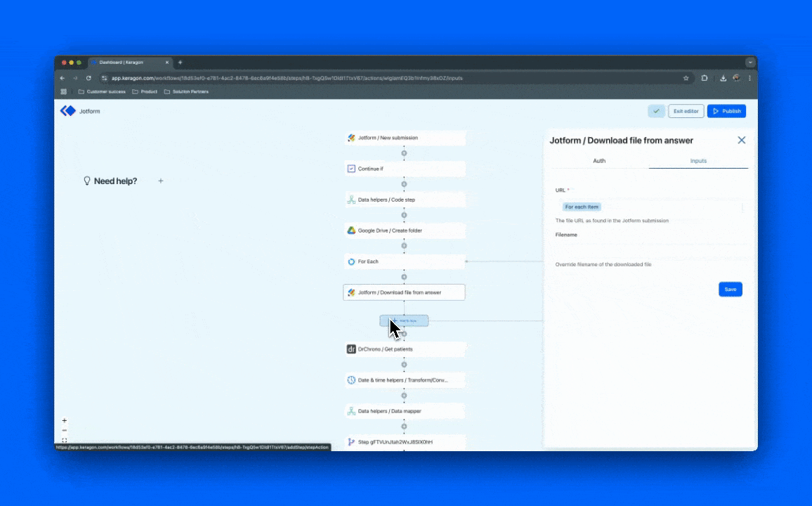Open the DrChrono / Get patients step
Image resolution: width=812 pixels, height=506 pixels.
pyautogui.click(x=405, y=349)
